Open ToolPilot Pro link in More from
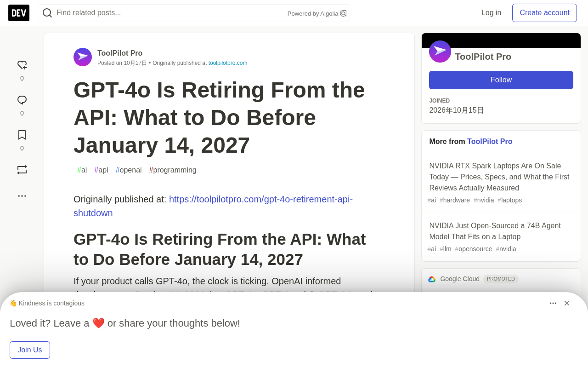The width and height of the screenshot is (588, 368). tap(490, 142)
